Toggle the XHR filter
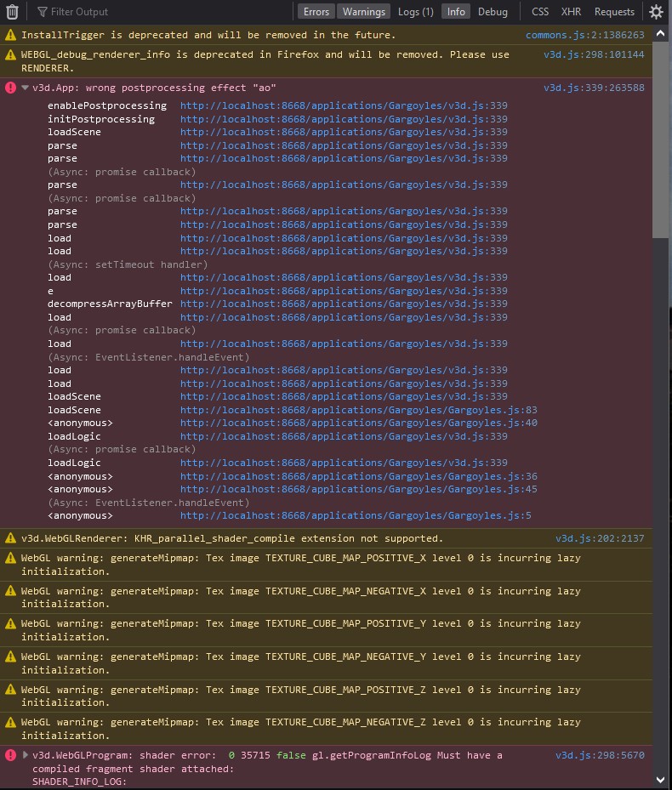 571,12
